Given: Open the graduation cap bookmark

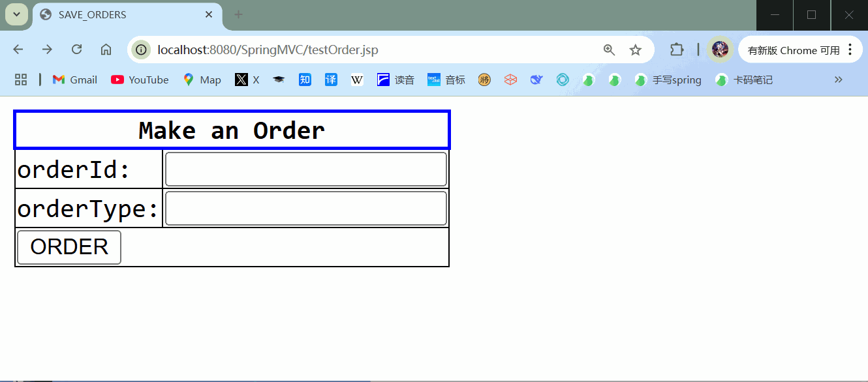Looking at the screenshot, I should 279,80.
